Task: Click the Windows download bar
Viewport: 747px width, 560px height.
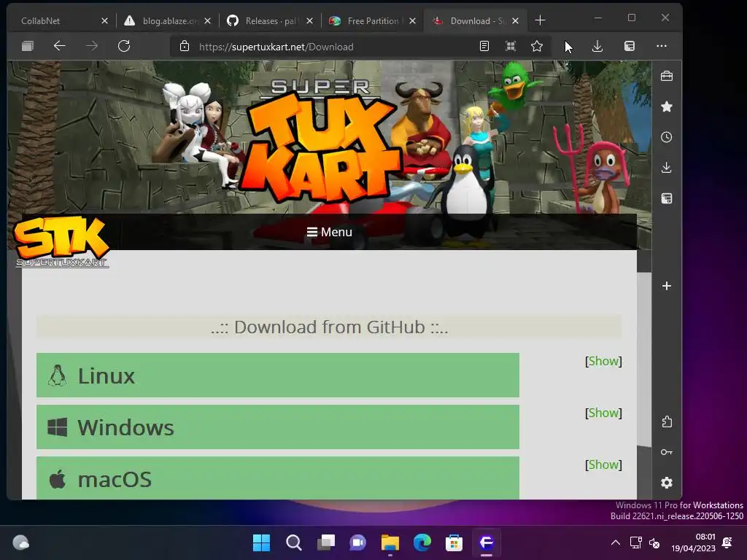Action: [x=278, y=427]
